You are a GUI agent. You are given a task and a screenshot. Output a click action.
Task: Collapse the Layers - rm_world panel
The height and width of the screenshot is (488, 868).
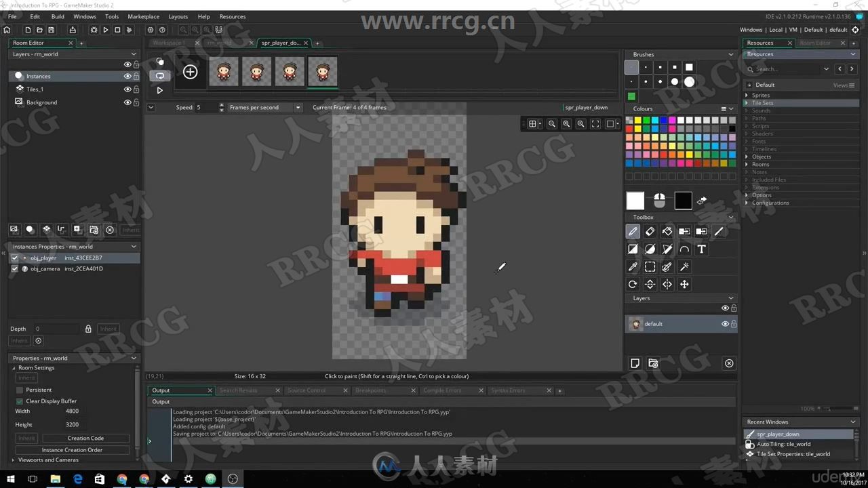(134, 54)
